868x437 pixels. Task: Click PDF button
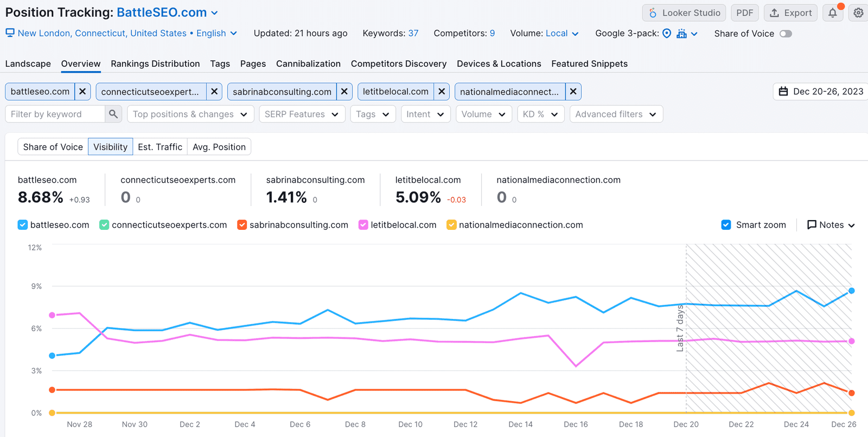pos(745,13)
